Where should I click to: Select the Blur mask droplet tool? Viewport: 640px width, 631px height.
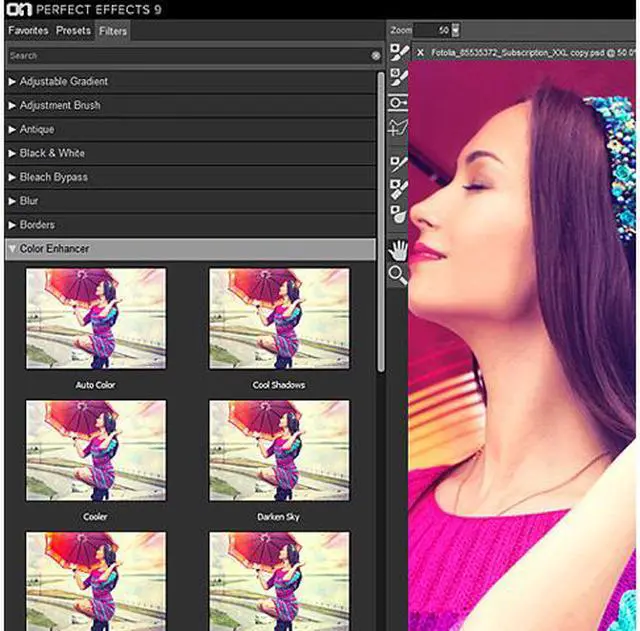point(399,212)
